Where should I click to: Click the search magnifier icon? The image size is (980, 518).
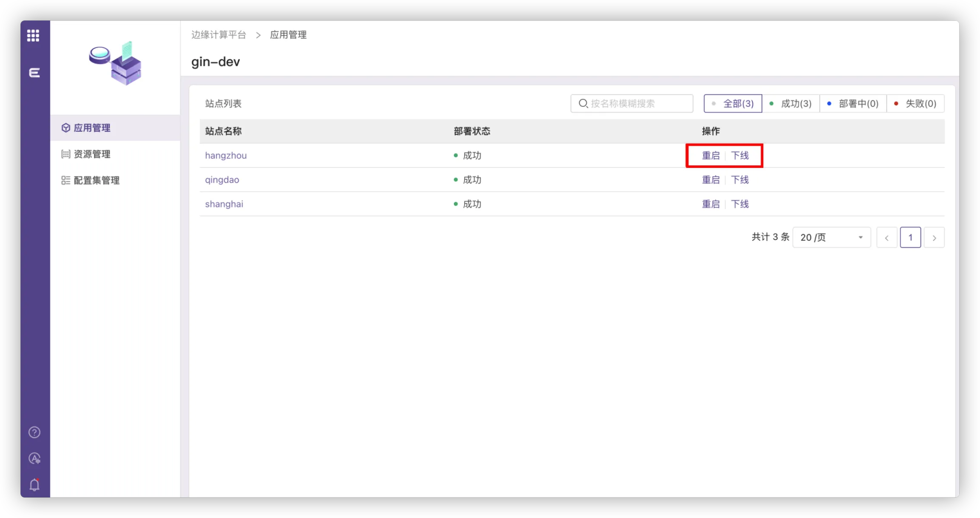click(583, 103)
